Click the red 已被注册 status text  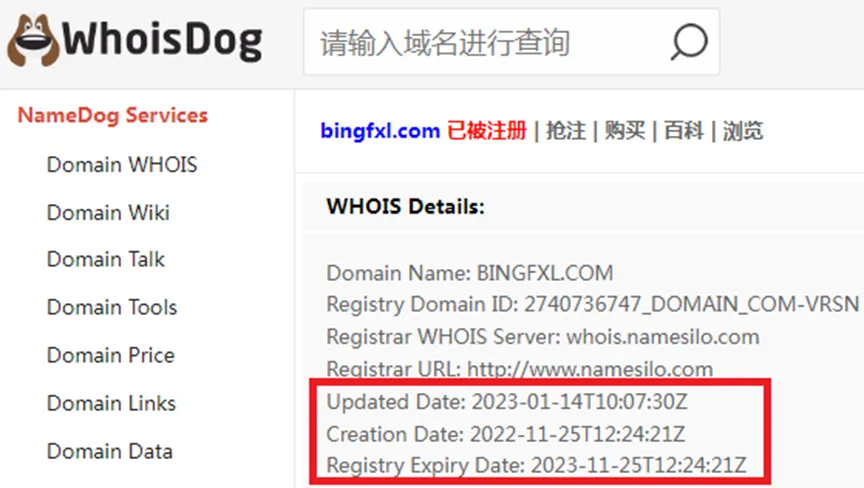point(487,131)
